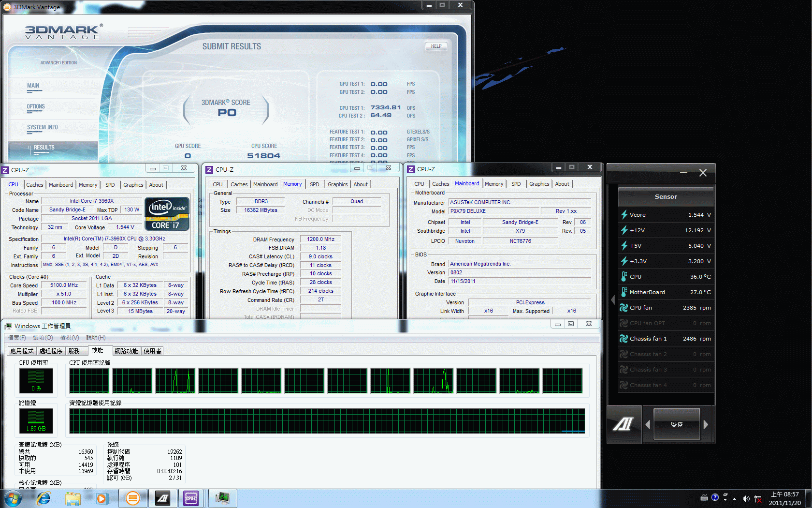Click the HELP button in 3DMark Vantage

(x=436, y=46)
